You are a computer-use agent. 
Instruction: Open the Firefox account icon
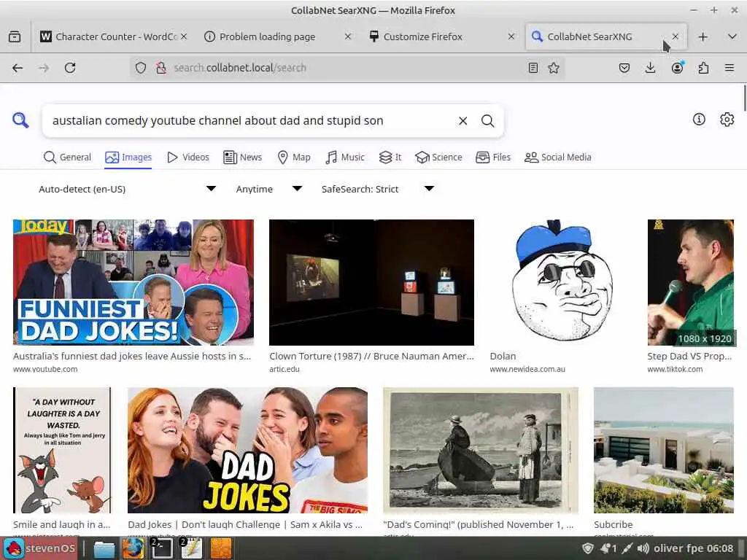pyautogui.click(x=677, y=68)
